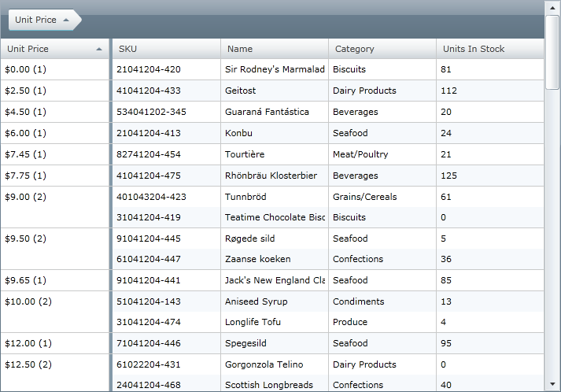Click the vertical scrollbar up arrow
The image size is (561, 392).
(552, 6)
